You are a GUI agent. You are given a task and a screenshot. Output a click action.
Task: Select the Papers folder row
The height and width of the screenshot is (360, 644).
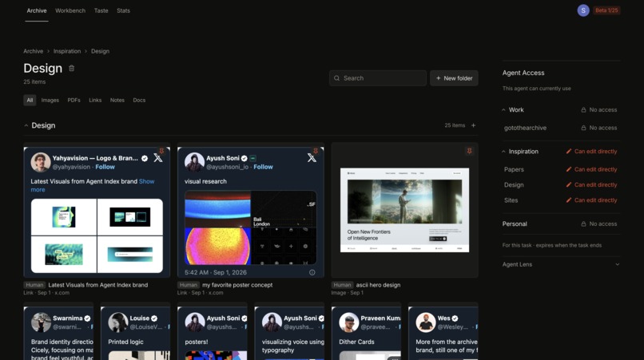coord(561,169)
